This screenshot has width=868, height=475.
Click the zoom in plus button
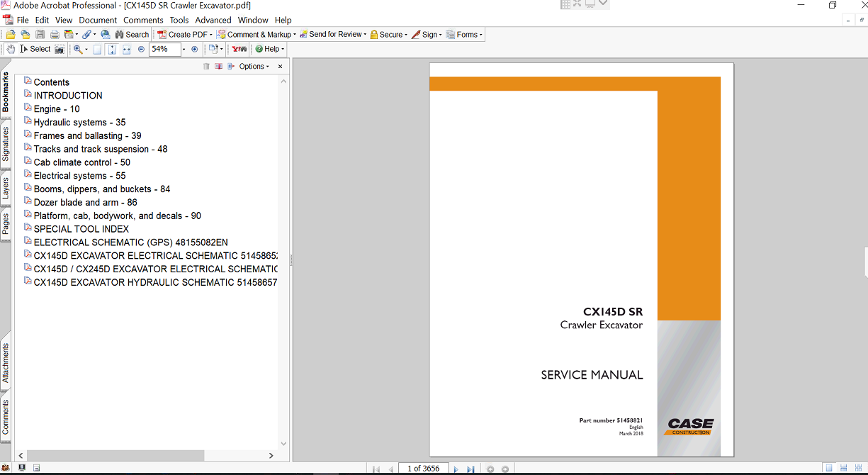pyautogui.click(x=195, y=49)
